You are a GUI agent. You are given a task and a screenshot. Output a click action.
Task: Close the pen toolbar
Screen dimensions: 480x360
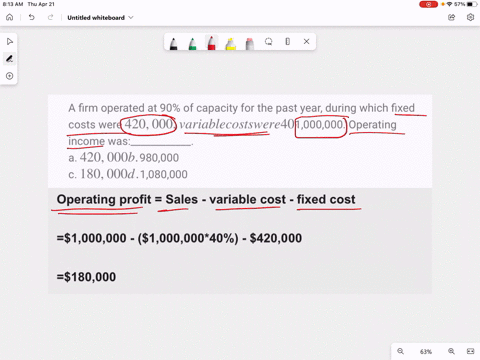point(307,41)
